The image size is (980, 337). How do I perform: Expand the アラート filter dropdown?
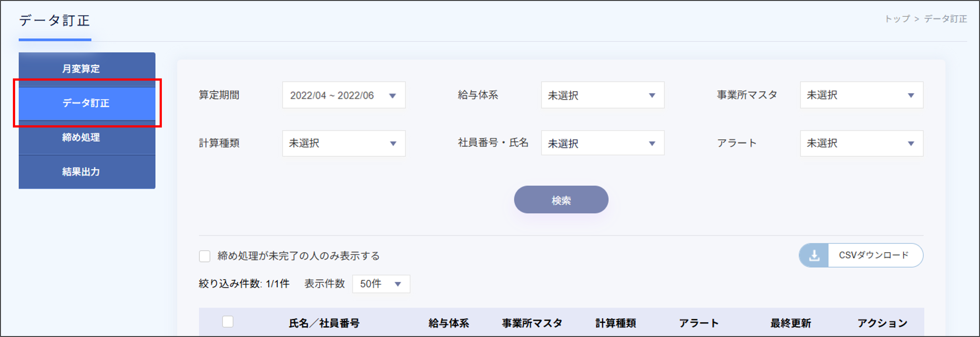861,143
